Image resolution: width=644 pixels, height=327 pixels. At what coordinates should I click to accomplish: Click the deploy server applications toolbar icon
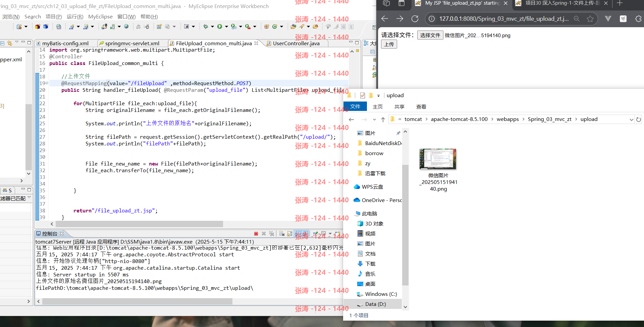[x=104, y=26]
